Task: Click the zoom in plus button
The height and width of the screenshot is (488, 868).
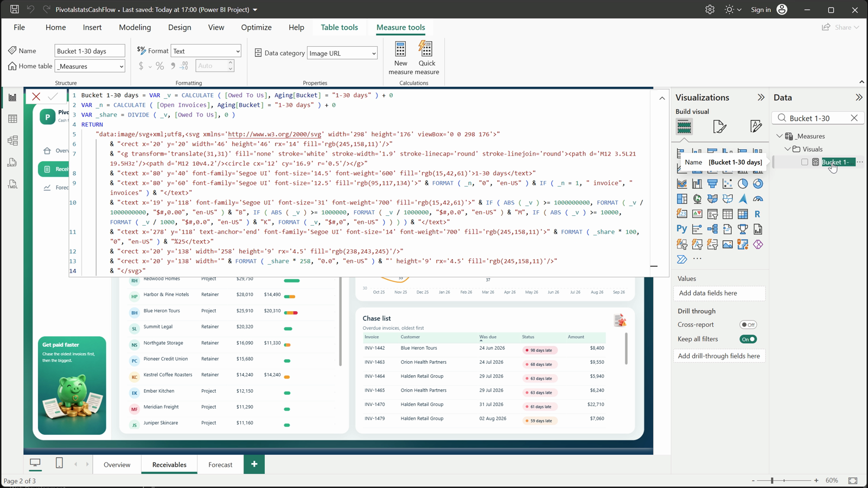Action: coord(816,480)
